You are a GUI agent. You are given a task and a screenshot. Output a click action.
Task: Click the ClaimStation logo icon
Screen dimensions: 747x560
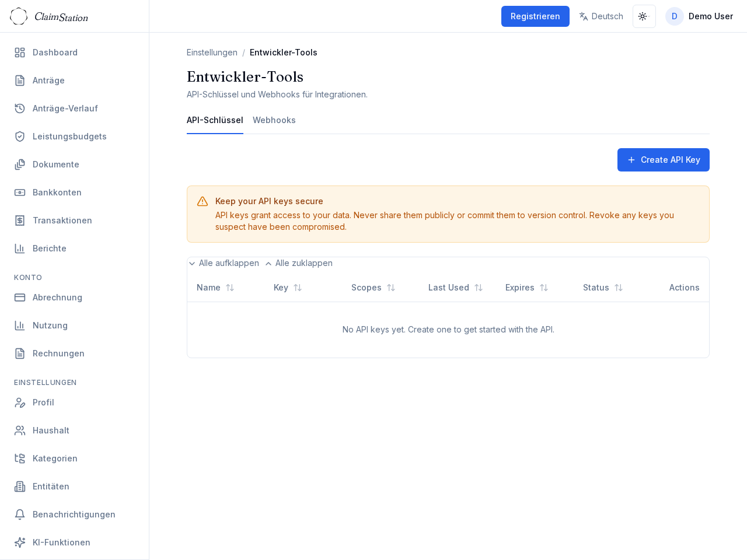[19, 16]
